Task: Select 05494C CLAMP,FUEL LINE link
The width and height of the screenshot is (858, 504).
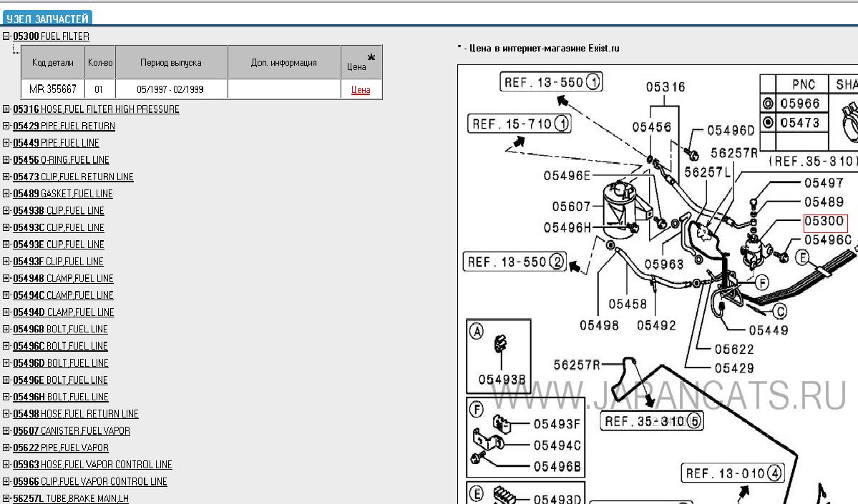Action: 64,296
